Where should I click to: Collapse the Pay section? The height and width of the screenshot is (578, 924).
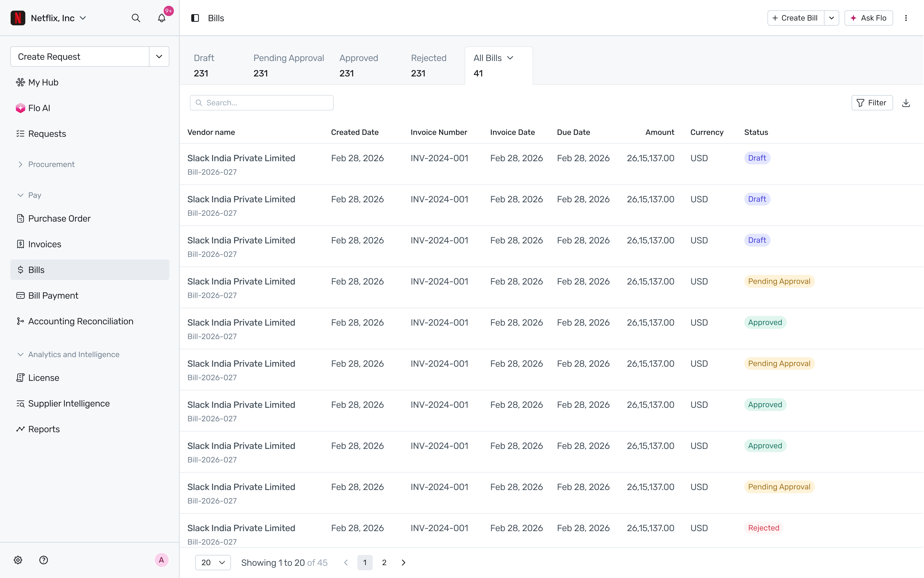click(29, 195)
